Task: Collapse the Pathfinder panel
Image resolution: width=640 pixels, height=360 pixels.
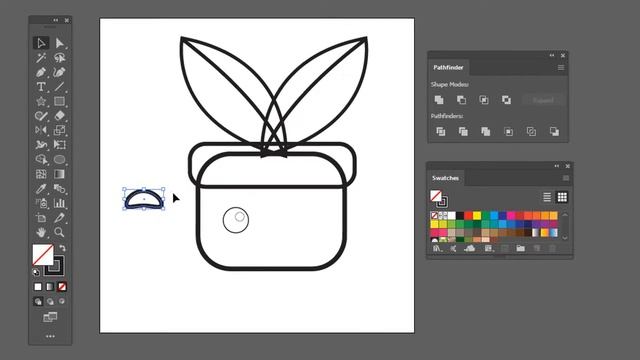Action: pos(552,55)
